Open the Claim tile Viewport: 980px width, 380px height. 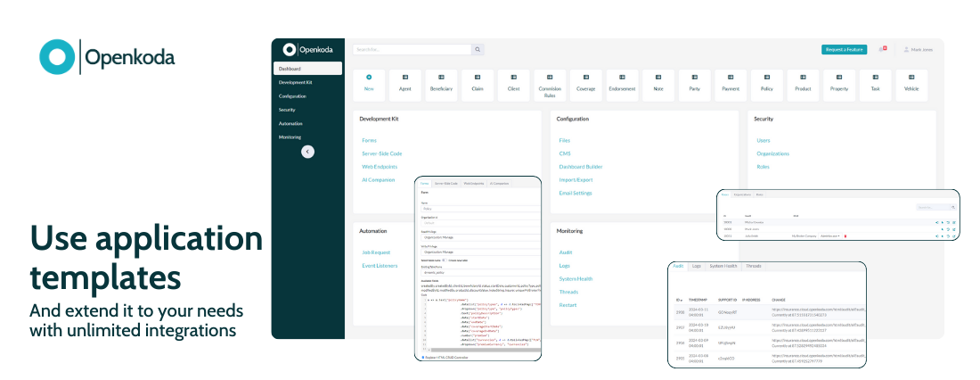478,85
